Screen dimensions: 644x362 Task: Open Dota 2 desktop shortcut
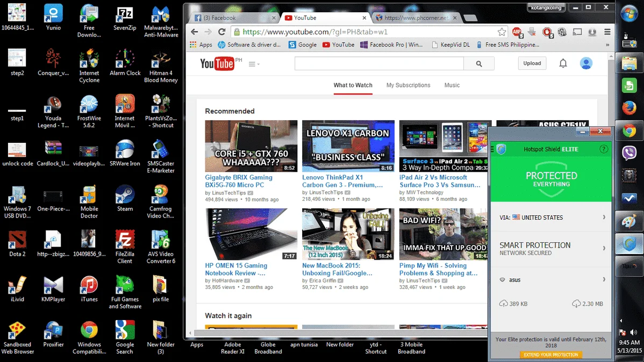17,243
